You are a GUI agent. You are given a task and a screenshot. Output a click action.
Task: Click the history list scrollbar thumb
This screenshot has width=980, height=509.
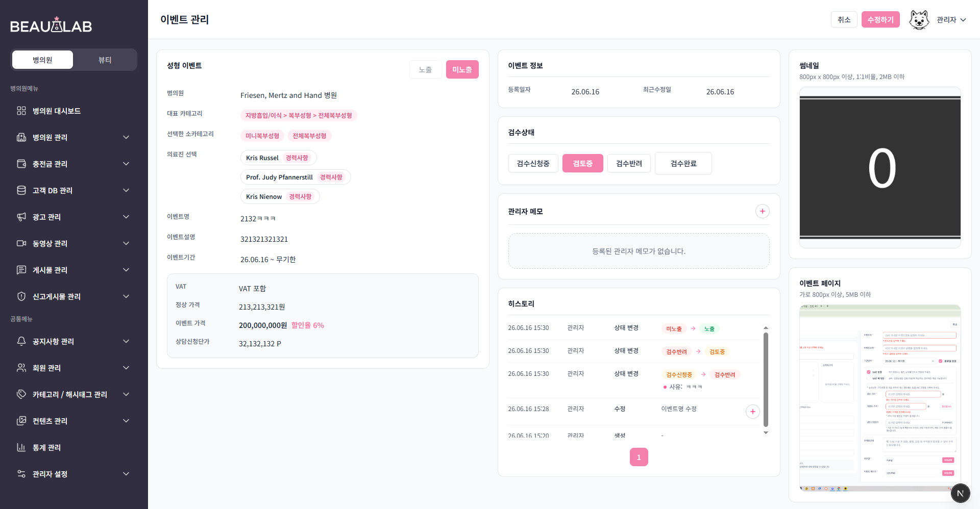tap(766, 379)
